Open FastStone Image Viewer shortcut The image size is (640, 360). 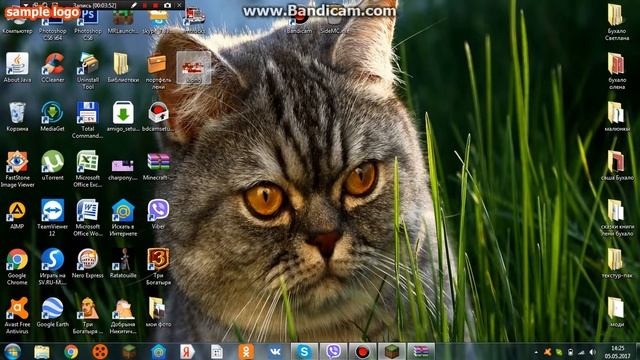17,169
